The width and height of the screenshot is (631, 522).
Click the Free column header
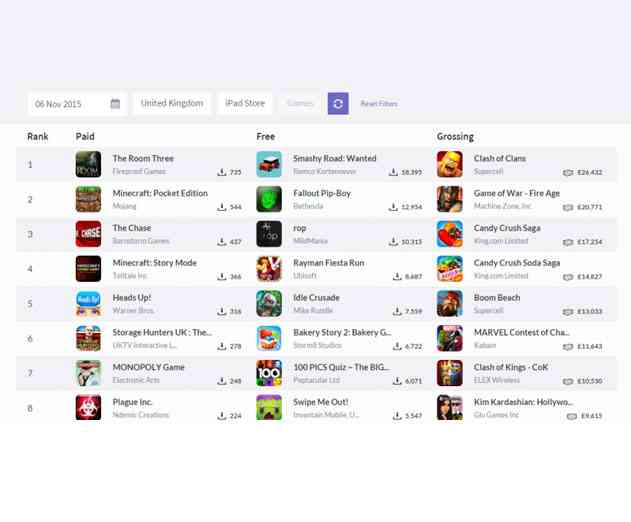click(x=266, y=136)
